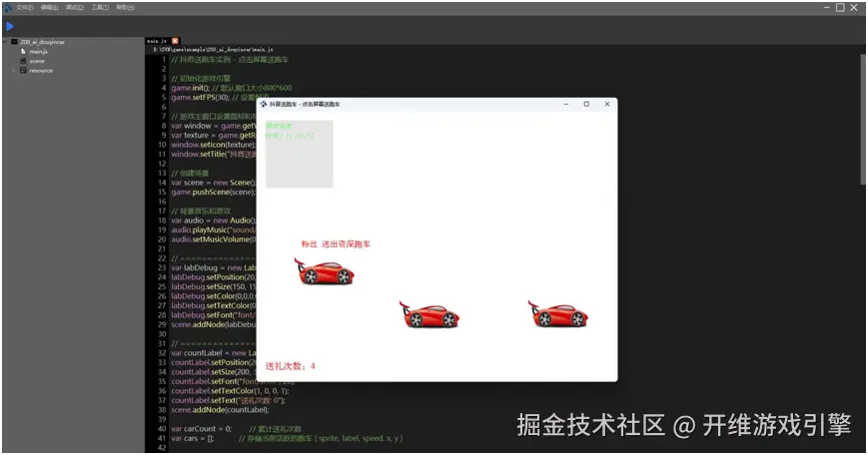Click code line 18 var audio = new Audio
Image resolution: width=868 pixels, height=455 pixels.
[213, 221]
